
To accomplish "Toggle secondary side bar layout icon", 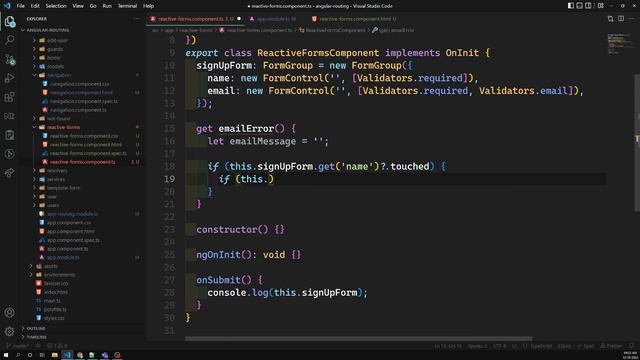I will (x=588, y=6).
